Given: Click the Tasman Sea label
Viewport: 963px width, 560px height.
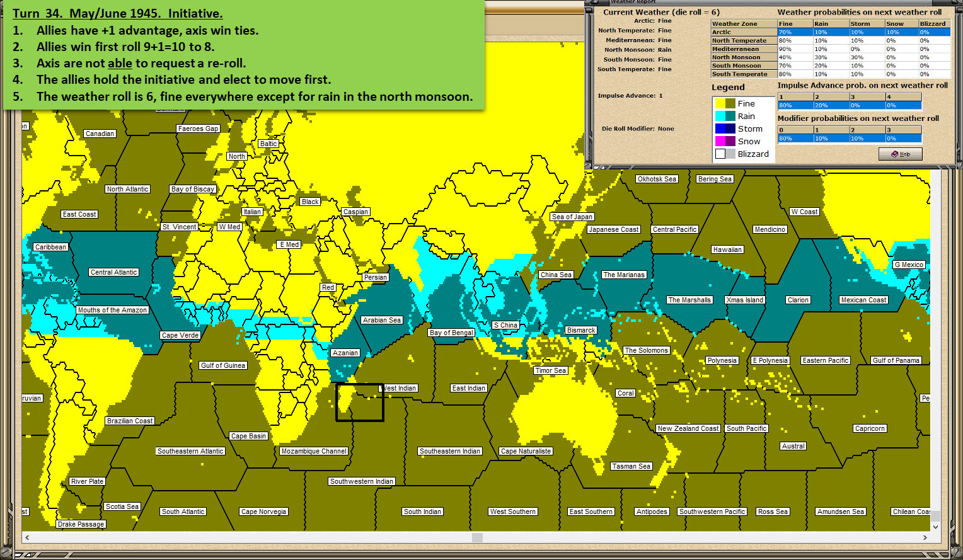Looking at the screenshot, I should (x=631, y=466).
